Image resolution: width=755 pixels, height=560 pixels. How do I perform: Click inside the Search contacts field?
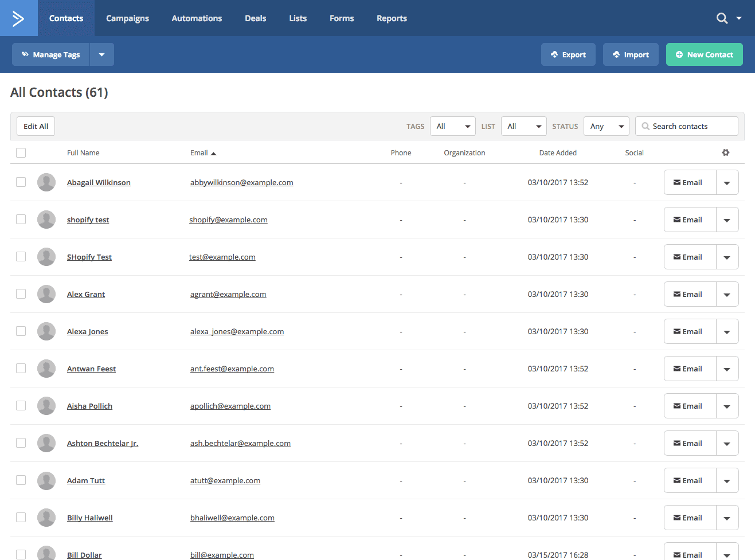pyautogui.click(x=686, y=126)
